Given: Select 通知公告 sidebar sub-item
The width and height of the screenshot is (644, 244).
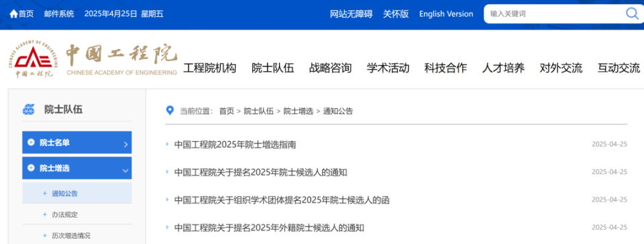Looking at the screenshot, I should click(x=76, y=194).
